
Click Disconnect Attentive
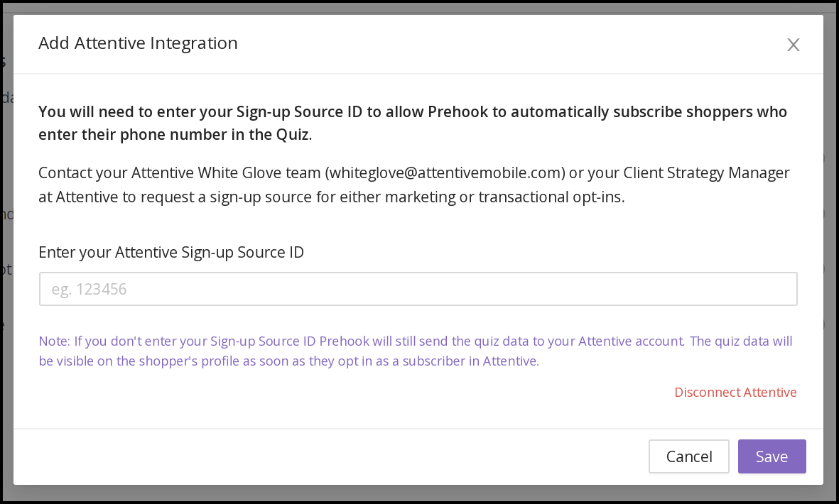735,392
